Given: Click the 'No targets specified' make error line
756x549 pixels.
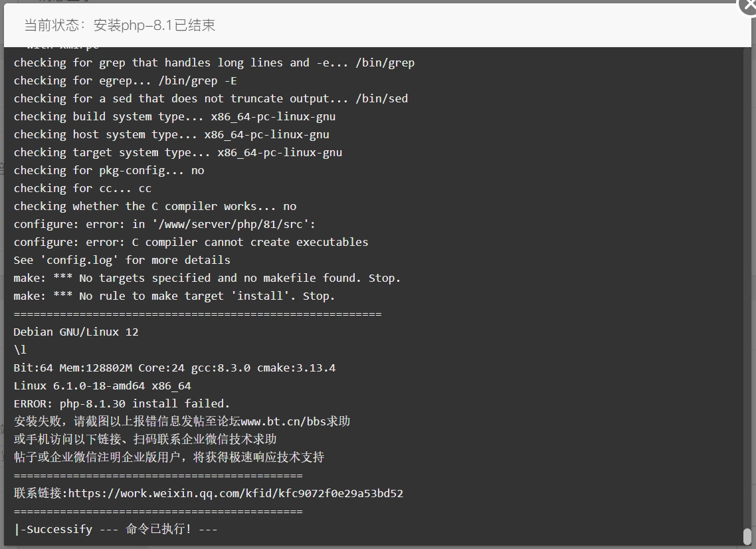Looking at the screenshot, I should 207,278.
